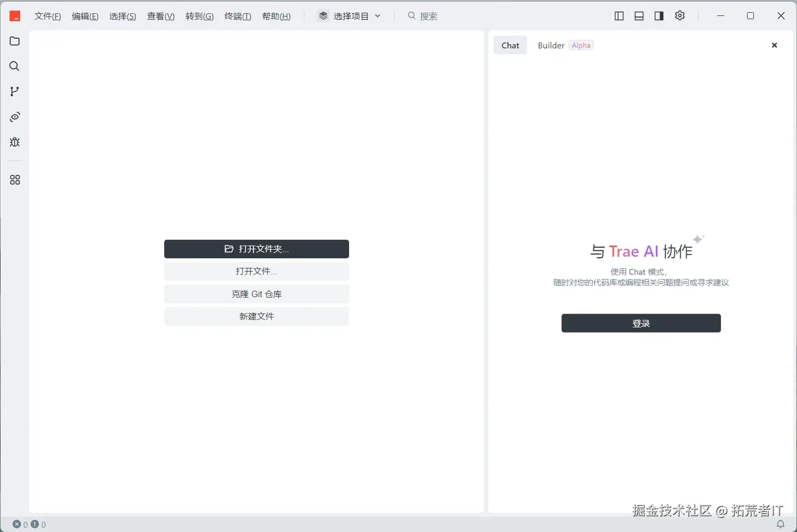Image resolution: width=797 pixels, height=532 pixels.
Task: Toggle the bottom panel layout icon
Action: 639,16
